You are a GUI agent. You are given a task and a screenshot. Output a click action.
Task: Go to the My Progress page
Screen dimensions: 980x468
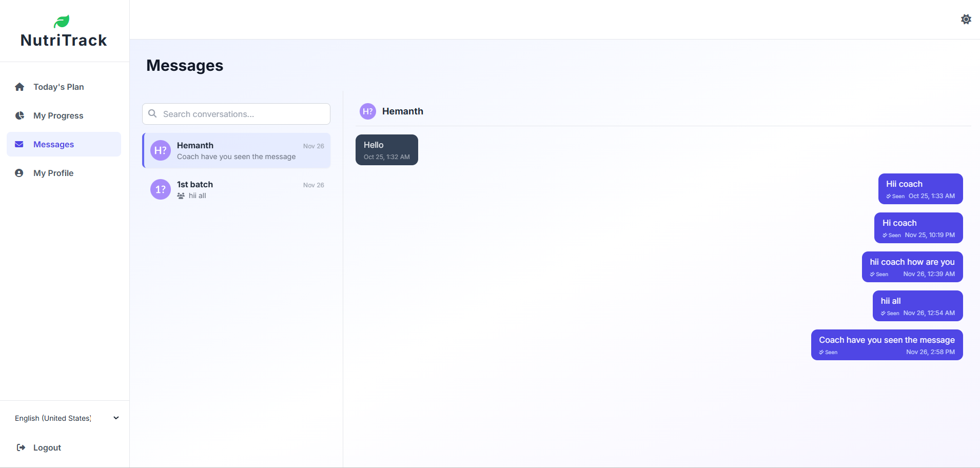click(58, 115)
